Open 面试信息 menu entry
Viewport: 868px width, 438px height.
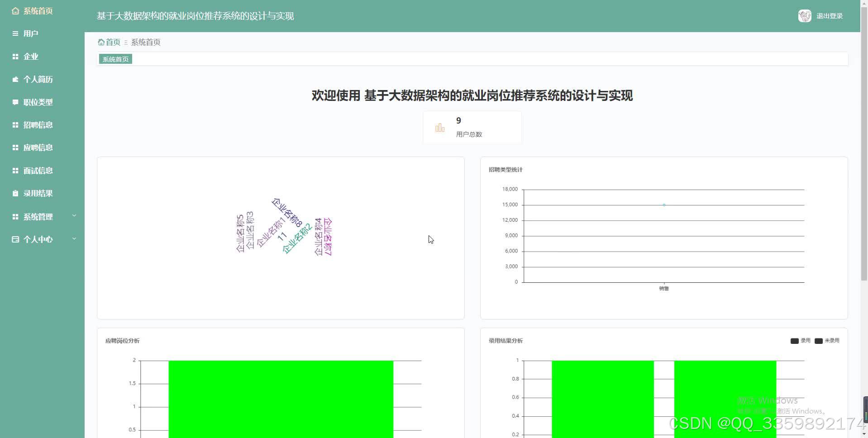38,171
